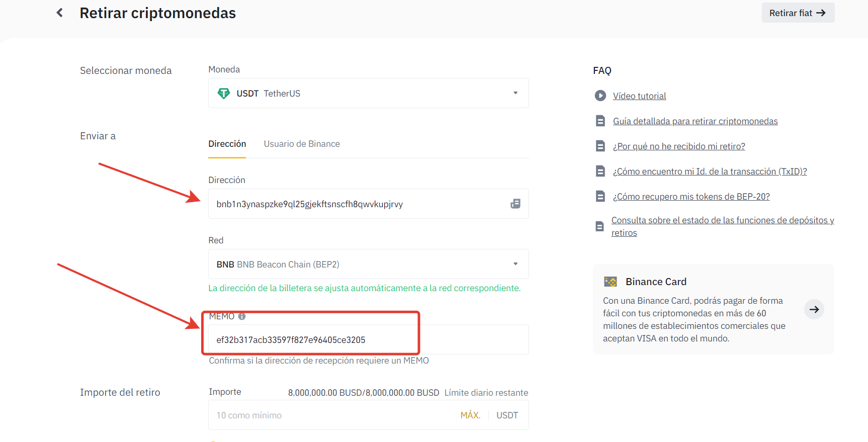Click the Retirar fiat button
868x442 pixels.
[x=798, y=13]
